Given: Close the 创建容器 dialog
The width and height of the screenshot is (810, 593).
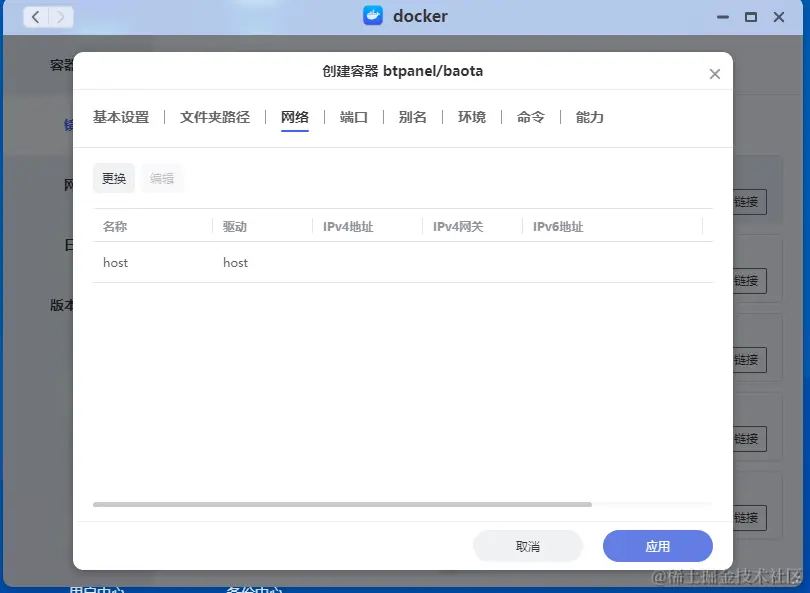Looking at the screenshot, I should click(714, 74).
